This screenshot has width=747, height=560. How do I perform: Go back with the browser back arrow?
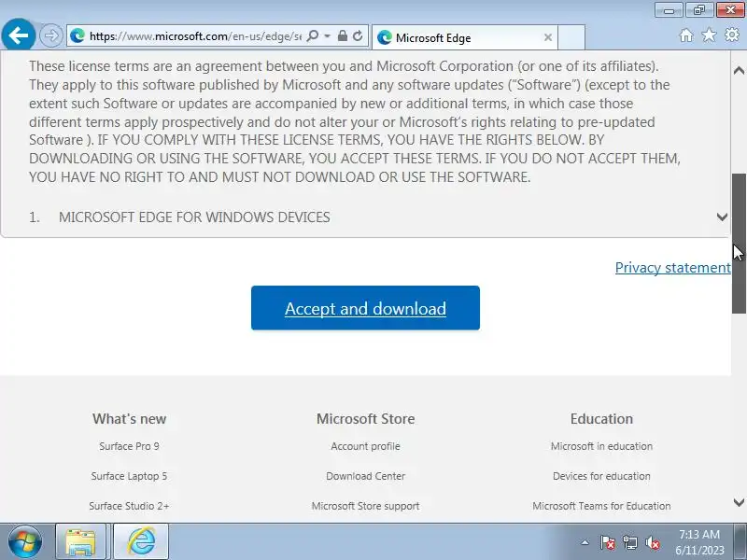point(18,35)
